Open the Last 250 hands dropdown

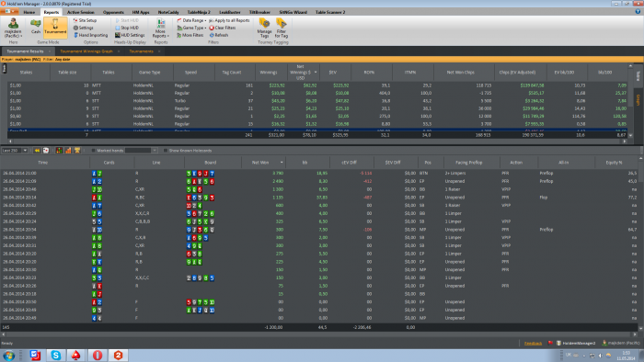click(x=15, y=151)
